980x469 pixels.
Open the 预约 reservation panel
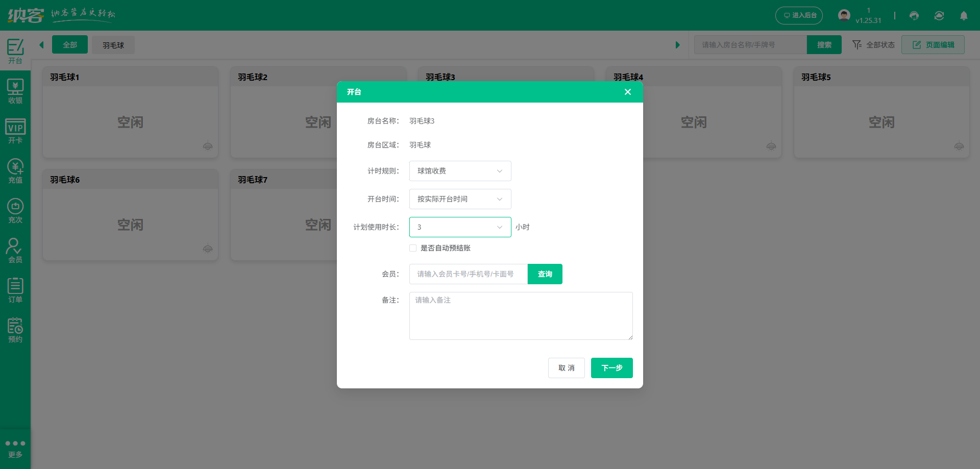click(x=15, y=329)
